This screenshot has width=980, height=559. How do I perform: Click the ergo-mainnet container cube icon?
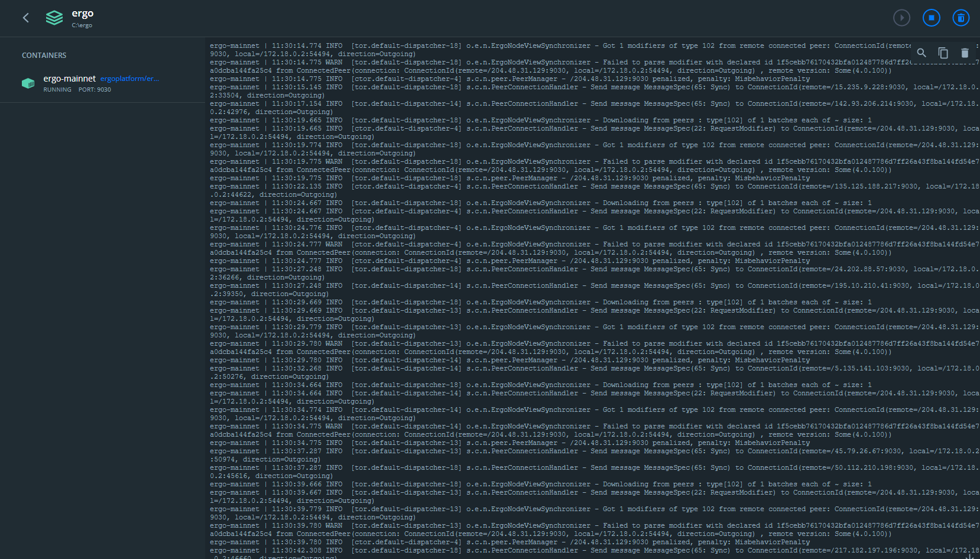[x=28, y=83]
